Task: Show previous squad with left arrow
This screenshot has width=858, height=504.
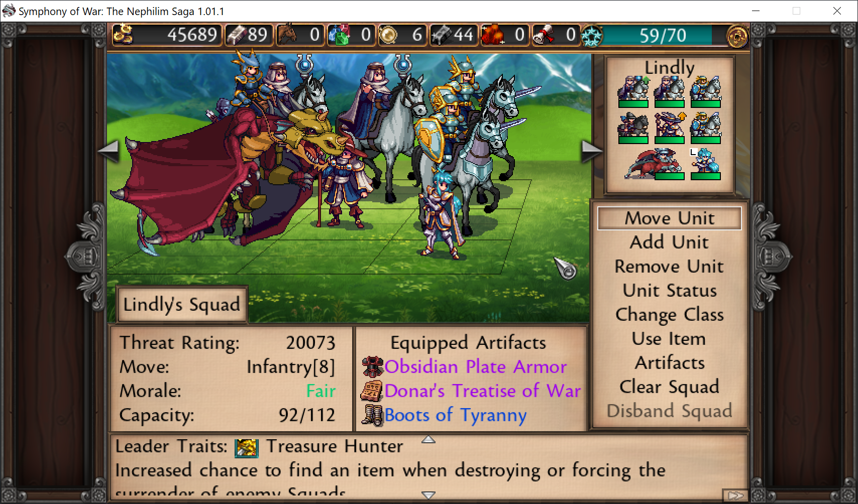Action: [109, 151]
